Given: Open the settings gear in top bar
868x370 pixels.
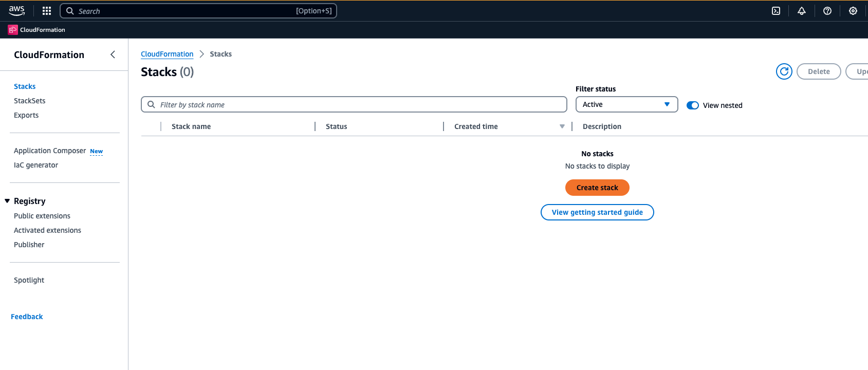Looking at the screenshot, I should pos(853,11).
